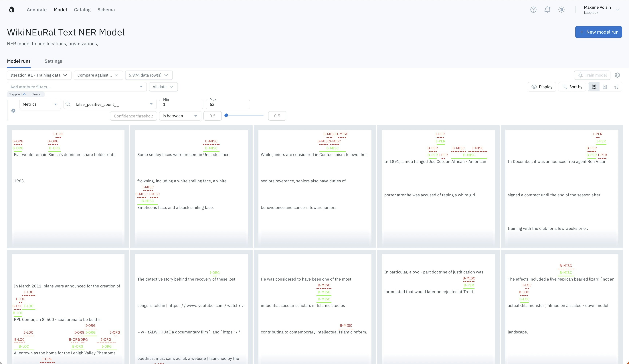Open the Mexican beaded lizard data row card
The width and height of the screenshot is (629, 364).
click(562, 307)
